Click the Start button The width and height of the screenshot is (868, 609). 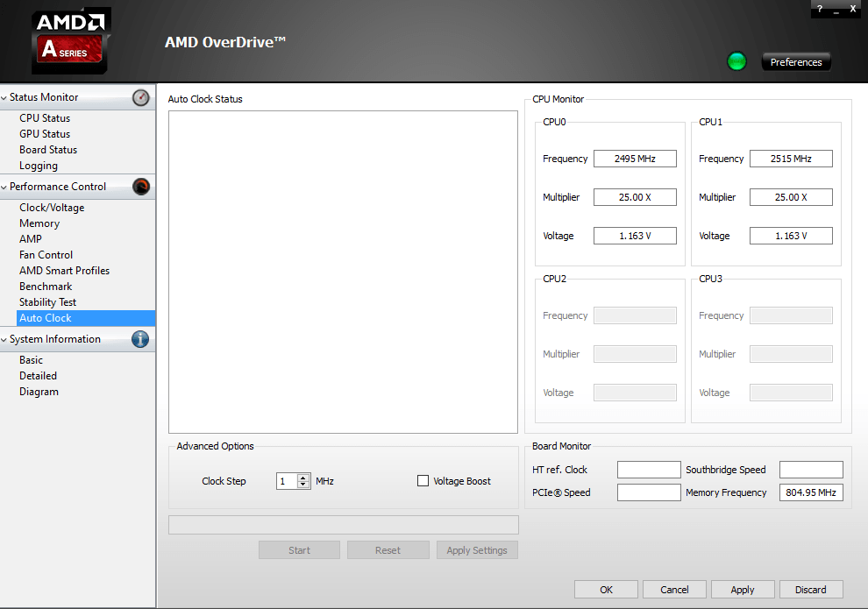tap(299, 550)
